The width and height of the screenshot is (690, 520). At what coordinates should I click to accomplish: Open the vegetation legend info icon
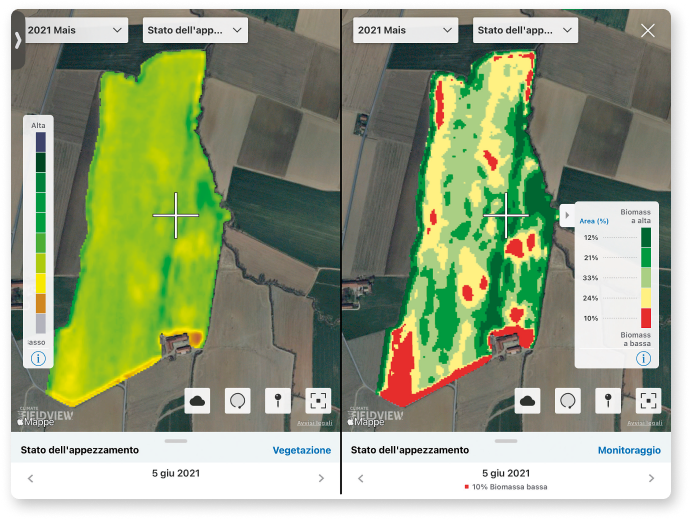[39, 358]
